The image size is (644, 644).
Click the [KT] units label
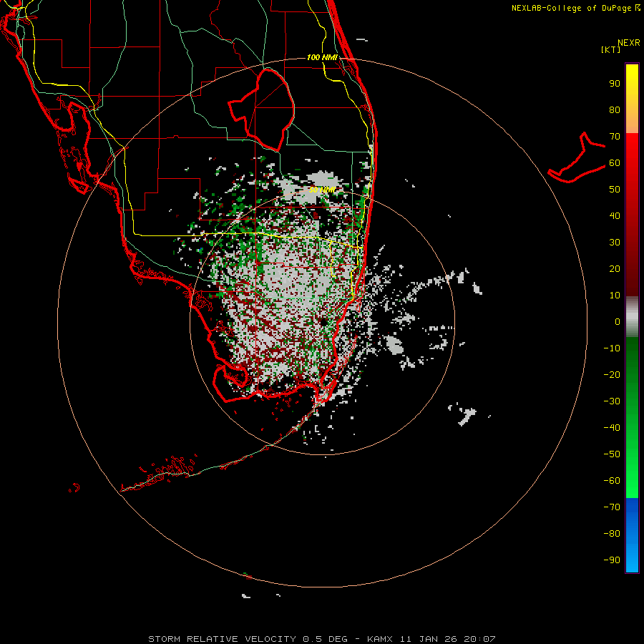click(611, 49)
